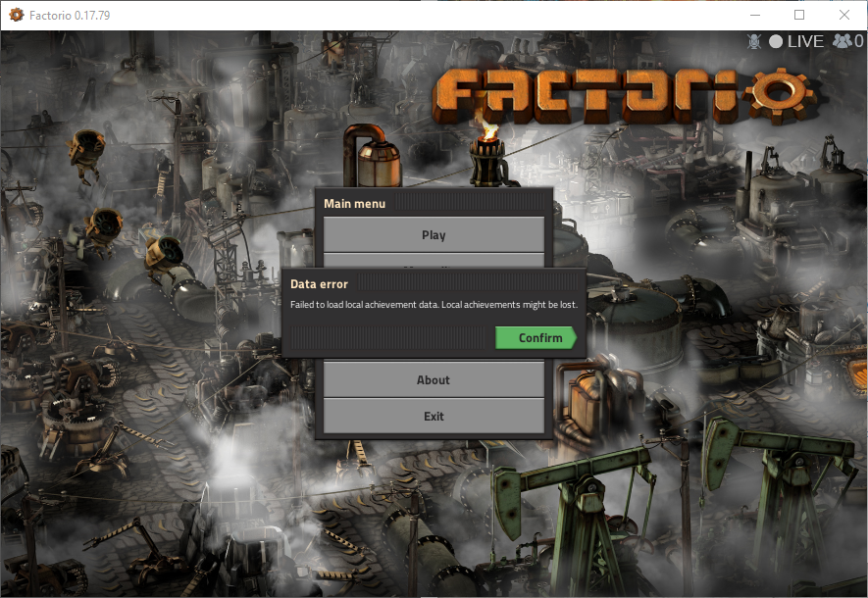Viewport: 868px width, 598px height.
Task: Click the "Data error" dialog title
Action: pos(319,283)
